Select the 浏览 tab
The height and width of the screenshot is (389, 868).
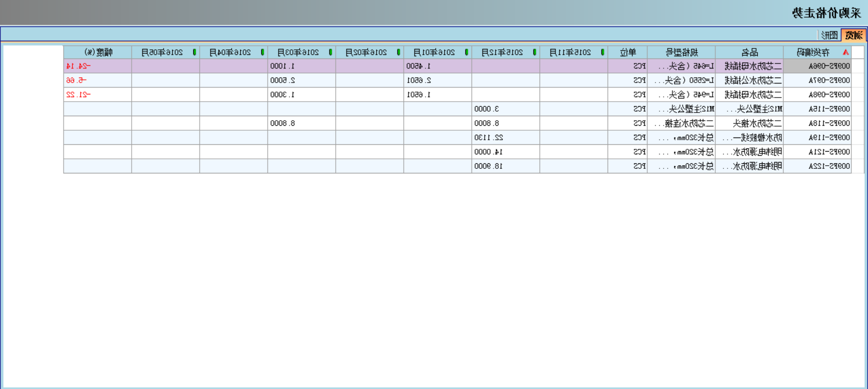(853, 35)
